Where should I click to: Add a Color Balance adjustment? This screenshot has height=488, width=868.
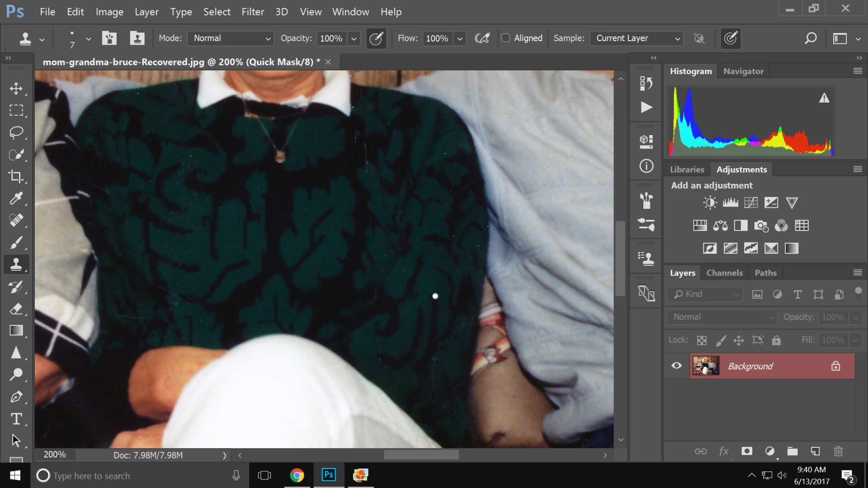click(x=720, y=225)
